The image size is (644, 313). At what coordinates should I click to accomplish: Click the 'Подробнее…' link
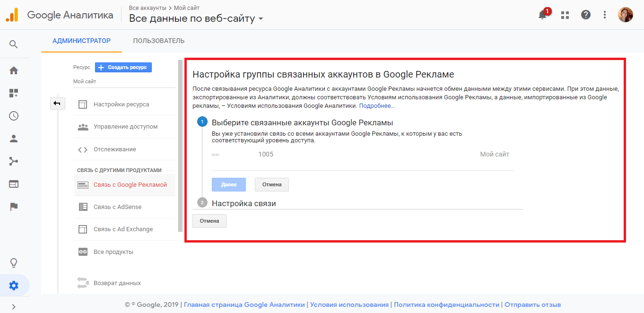click(377, 106)
